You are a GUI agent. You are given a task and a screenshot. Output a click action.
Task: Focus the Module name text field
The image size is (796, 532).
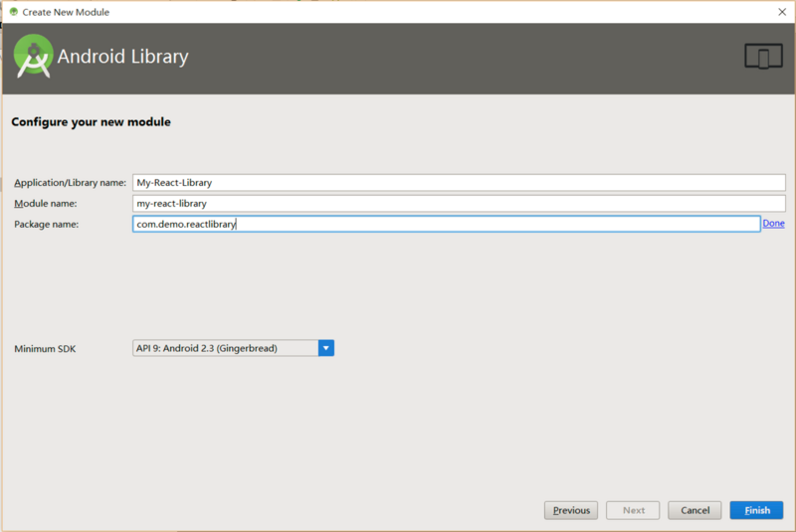(459, 204)
